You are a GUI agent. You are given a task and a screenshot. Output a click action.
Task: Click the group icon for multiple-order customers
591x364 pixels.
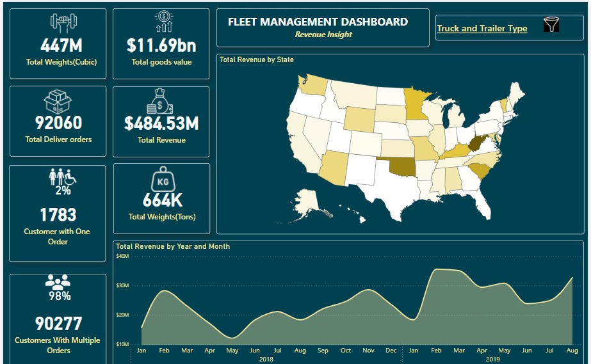click(x=58, y=281)
